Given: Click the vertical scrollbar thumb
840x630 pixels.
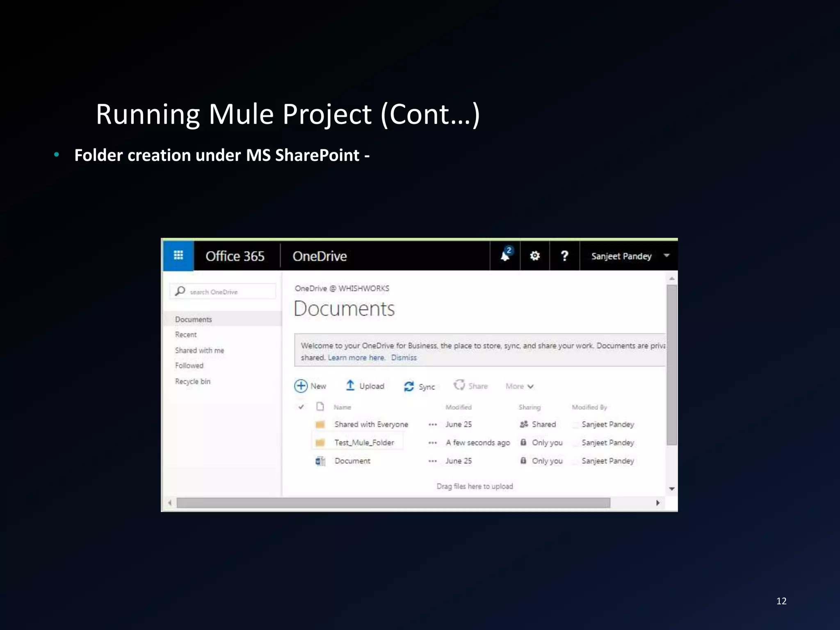Looking at the screenshot, I should (672, 365).
